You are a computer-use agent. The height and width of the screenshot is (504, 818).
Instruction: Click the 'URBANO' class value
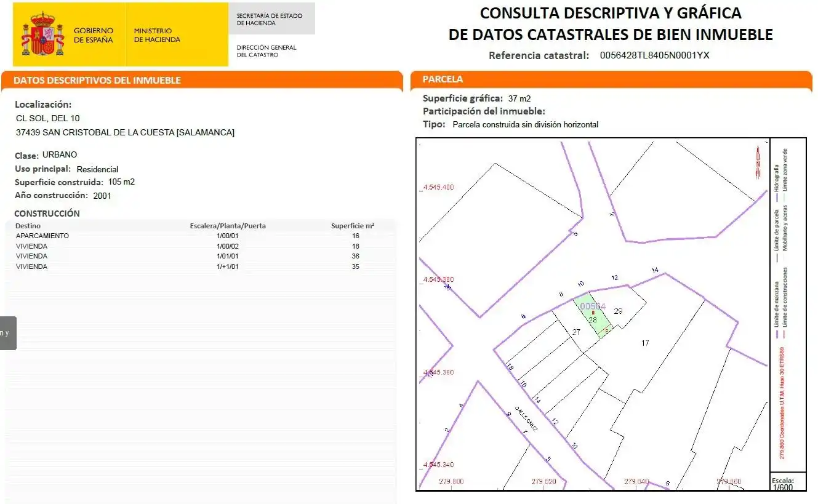pyautogui.click(x=60, y=154)
